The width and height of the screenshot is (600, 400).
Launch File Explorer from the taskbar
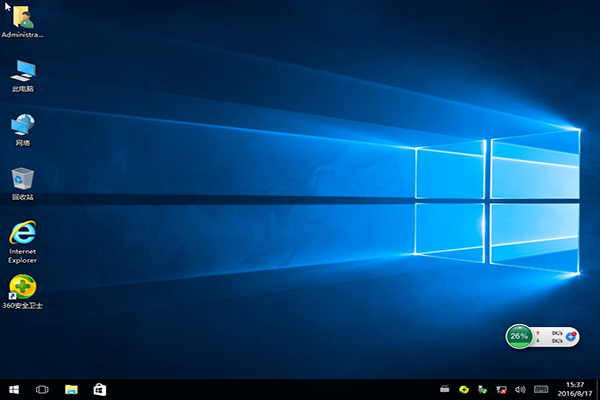click(x=71, y=390)
